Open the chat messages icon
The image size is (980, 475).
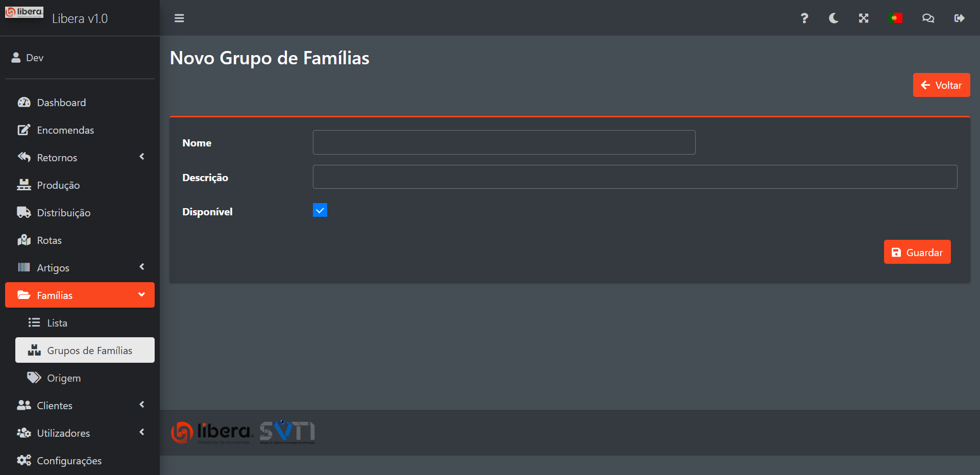[x=928, y=18]
